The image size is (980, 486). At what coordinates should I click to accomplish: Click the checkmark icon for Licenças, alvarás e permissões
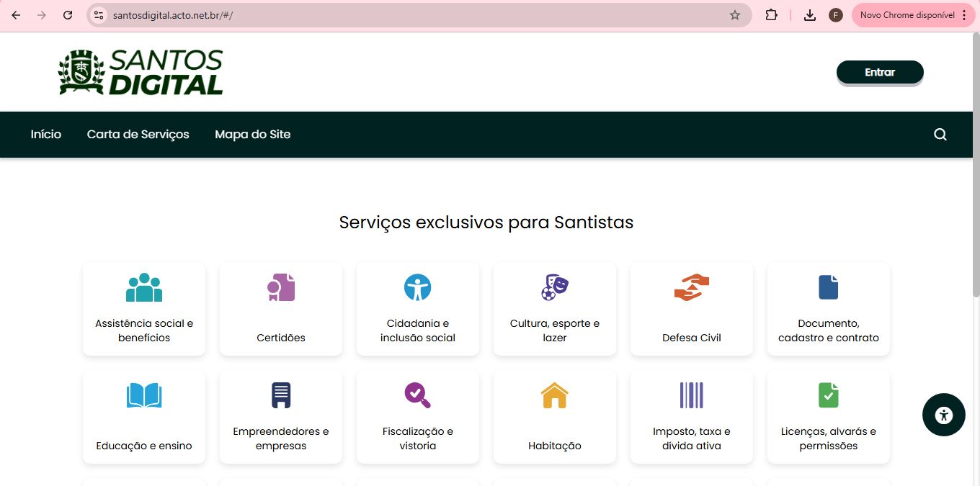tap(828, 395)
